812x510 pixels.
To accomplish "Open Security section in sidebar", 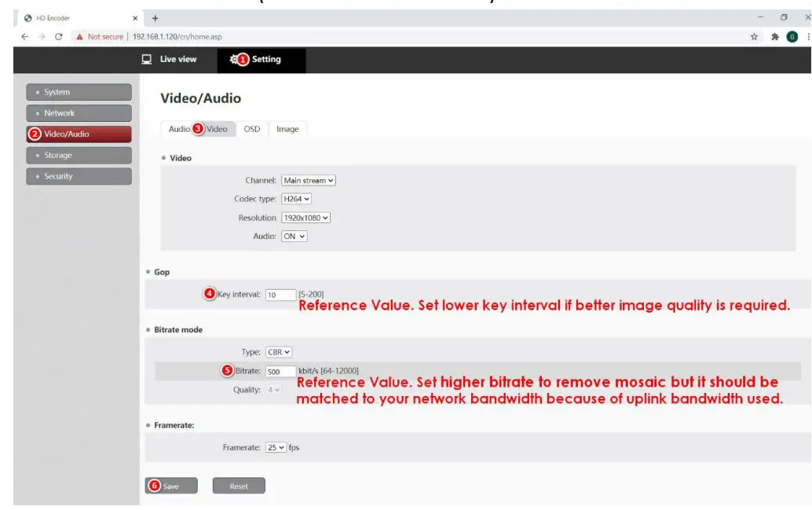I will click(x=79, y=176).
